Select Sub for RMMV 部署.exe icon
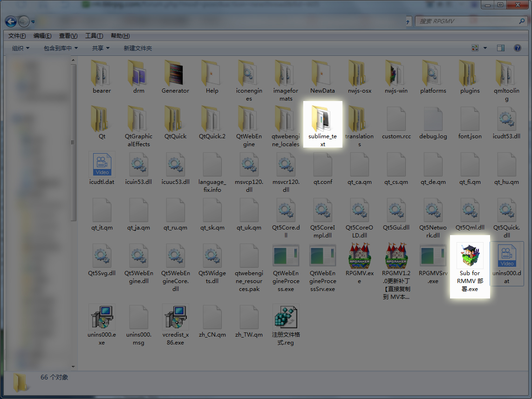532x399 pixels. pos(470,256)
